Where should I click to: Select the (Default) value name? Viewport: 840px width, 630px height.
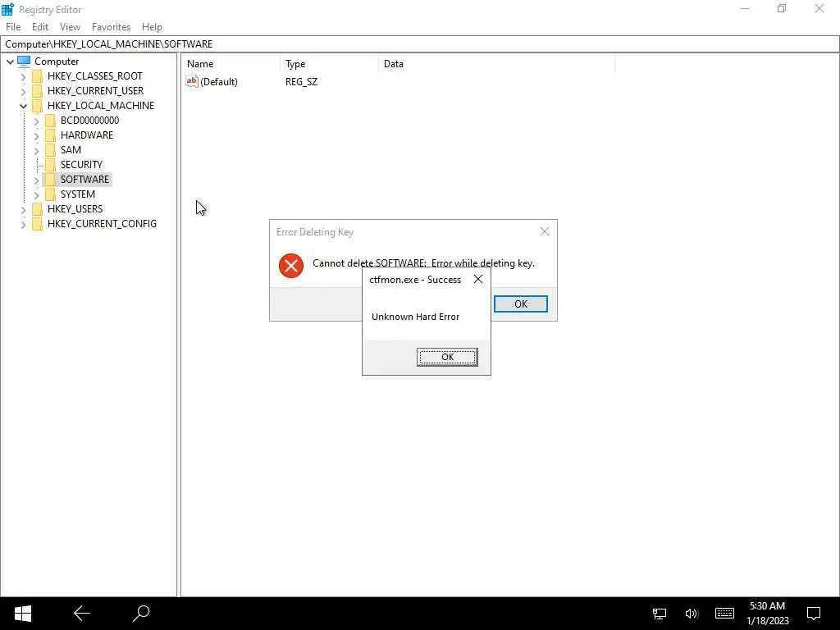pyautogui.click(x=218, y=81)
